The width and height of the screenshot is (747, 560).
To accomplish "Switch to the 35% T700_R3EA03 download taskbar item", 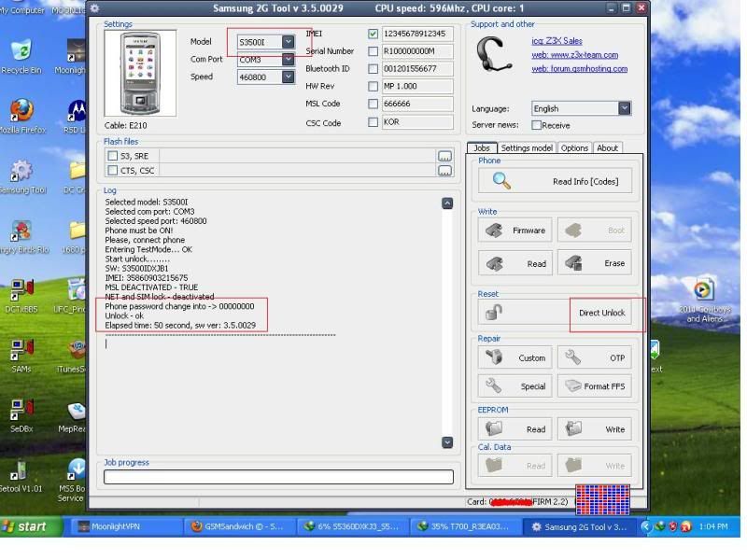I will coord(465,526).
